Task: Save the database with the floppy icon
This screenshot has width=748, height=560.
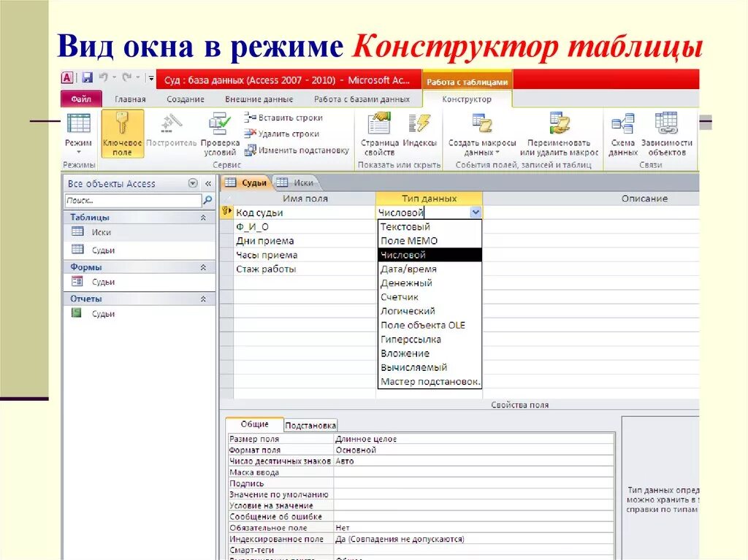Action: 87,77
